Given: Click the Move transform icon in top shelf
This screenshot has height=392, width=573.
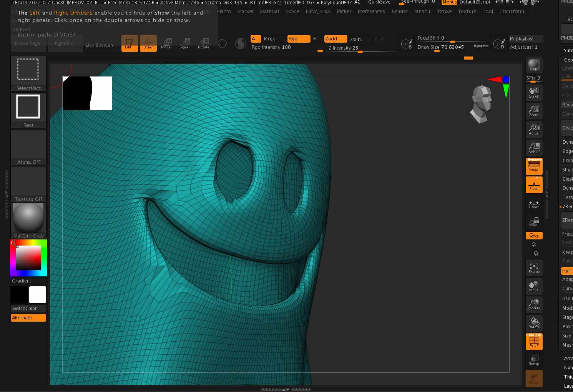Looking at the screenshot, I should point(166,43).
